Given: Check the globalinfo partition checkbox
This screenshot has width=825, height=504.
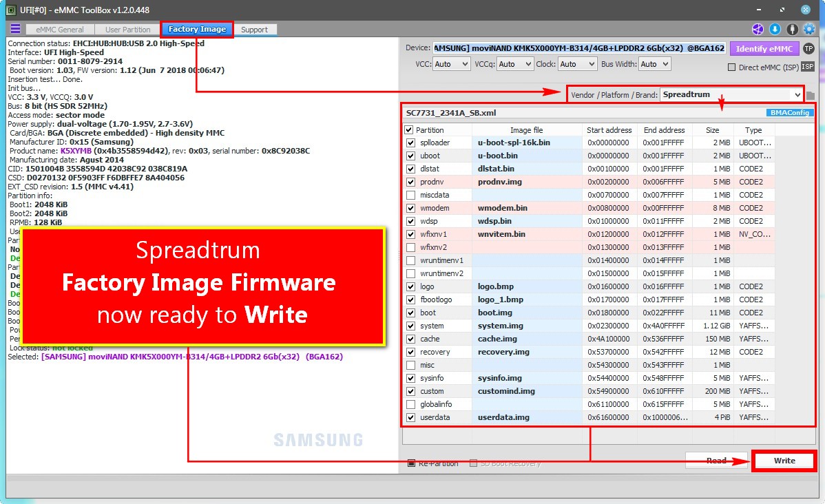Looking at the screenshot, I should tap(411, 405).
